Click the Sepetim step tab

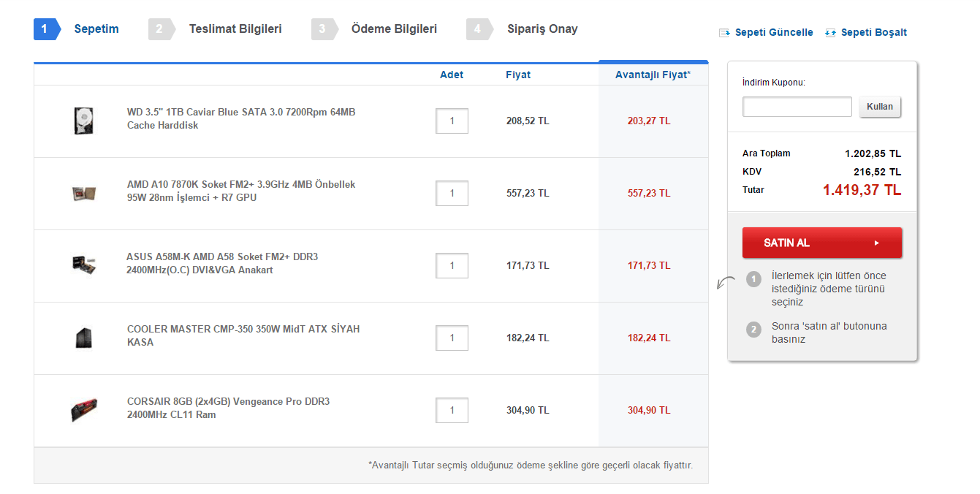point(96,29)
